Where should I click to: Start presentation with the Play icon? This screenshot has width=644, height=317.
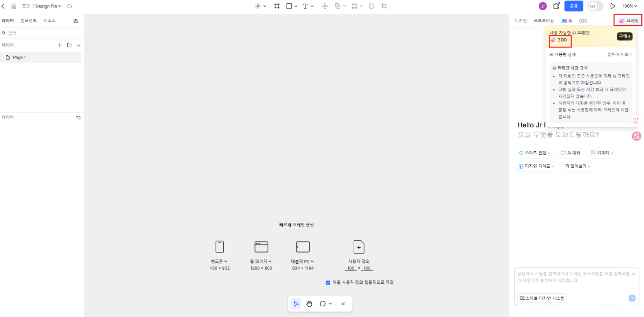click(613, 6)
